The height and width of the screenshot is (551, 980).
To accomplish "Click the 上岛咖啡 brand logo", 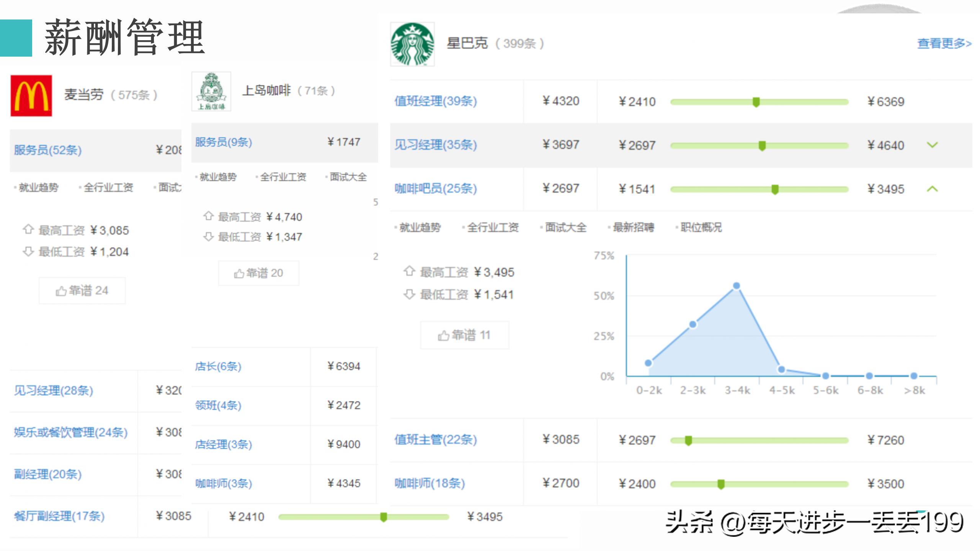I will (211, 92).
